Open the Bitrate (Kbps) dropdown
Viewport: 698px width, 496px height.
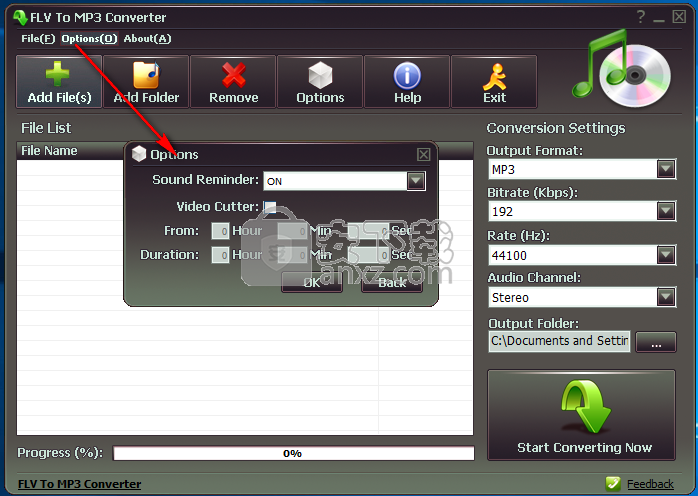[666, 211]
